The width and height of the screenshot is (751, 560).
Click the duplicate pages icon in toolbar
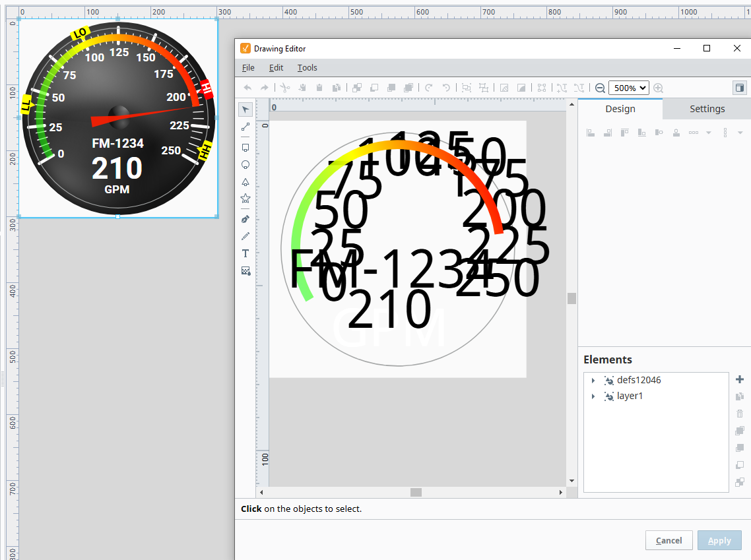[x=337, y=88]
